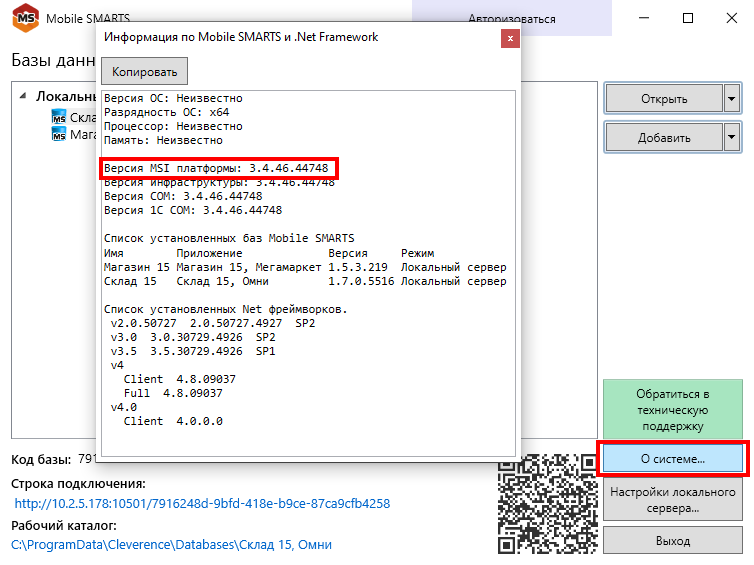Collapse the Локальные tree node
The width and height of the screenshot is (754, 565).
[23, 96]
